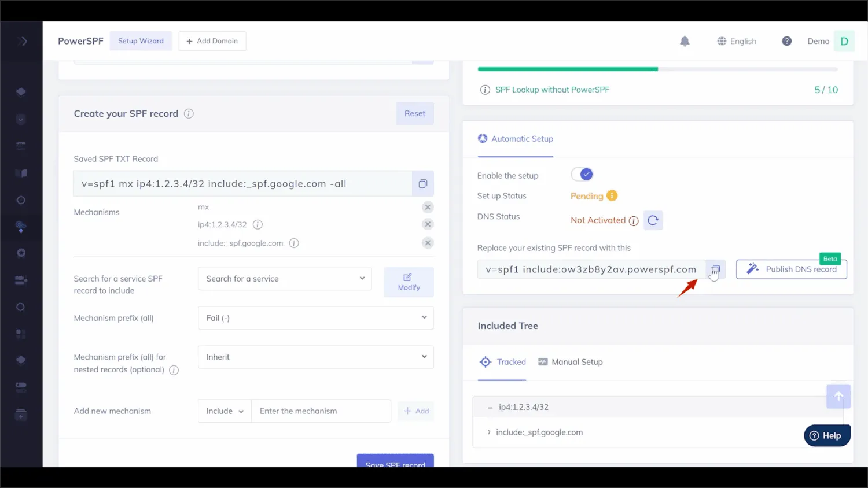Show Pending setup status info icon
Viewport: 868px width, 488px height.
(612, 195)
